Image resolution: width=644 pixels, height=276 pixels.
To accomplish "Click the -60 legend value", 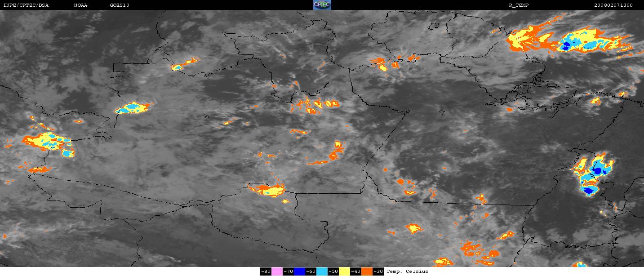I will point(311,272).
